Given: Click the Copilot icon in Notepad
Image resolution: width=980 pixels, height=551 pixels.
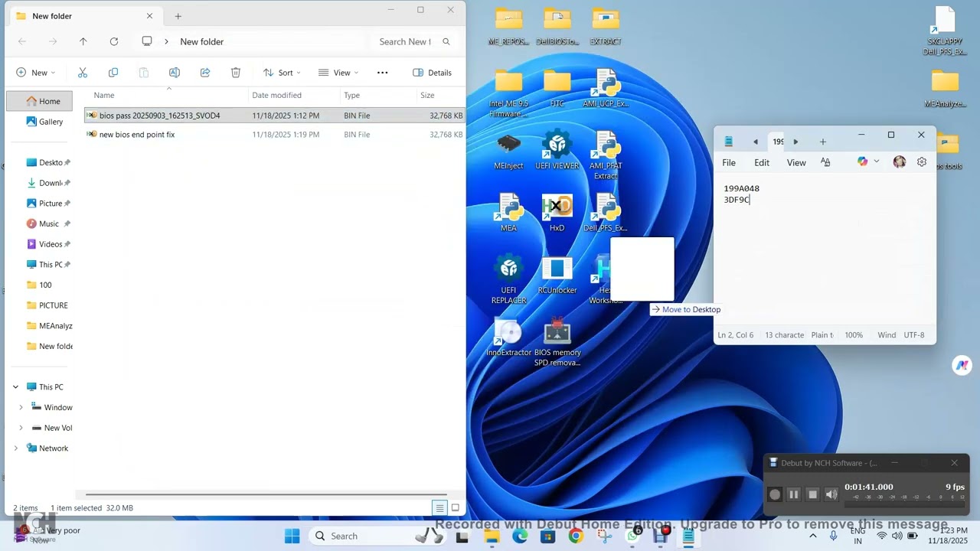Looking at the screenshot, I should (x=863, y=162).
